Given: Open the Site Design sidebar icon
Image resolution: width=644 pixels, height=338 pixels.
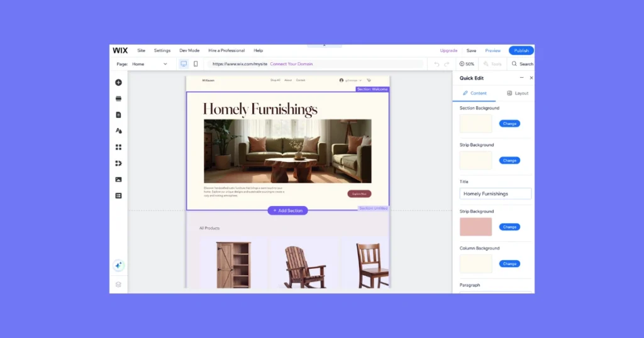Looking at the screenshot, I should pyautogui.click(x=118, y=131).
